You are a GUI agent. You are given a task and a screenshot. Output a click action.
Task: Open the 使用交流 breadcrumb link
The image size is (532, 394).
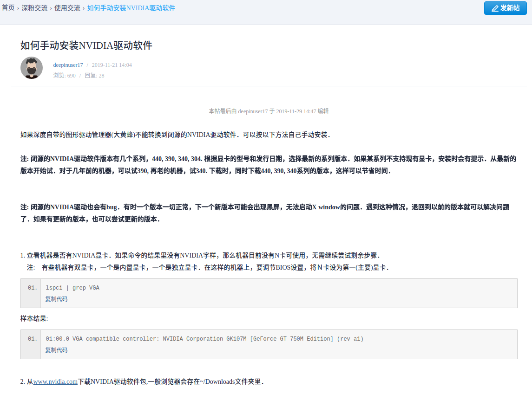67,8
